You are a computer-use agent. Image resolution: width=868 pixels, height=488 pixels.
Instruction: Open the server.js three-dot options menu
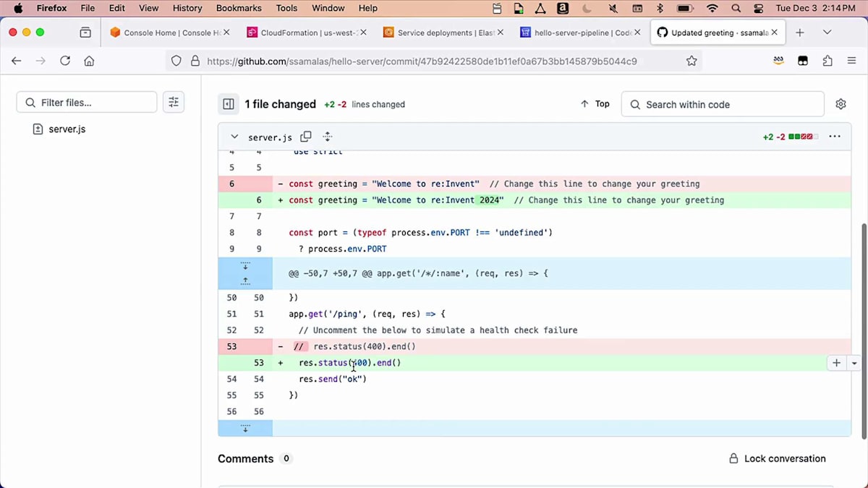[x=835, y=137]
